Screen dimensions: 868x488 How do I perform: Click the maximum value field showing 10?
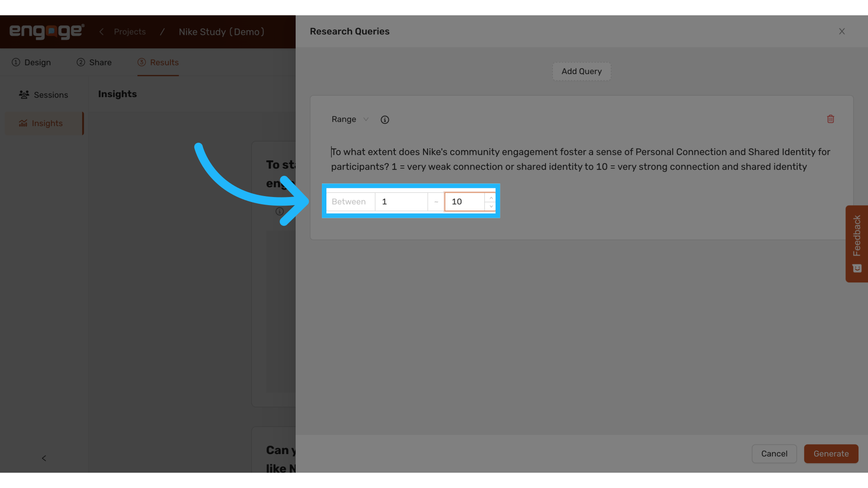pos(464,202)
